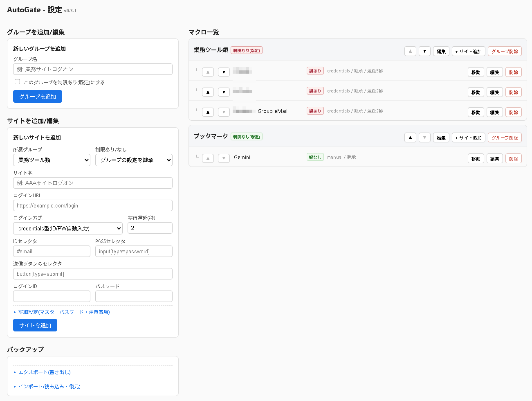Focus the サイト名 input field
The image size is (532, 401).
click(93, 183)
